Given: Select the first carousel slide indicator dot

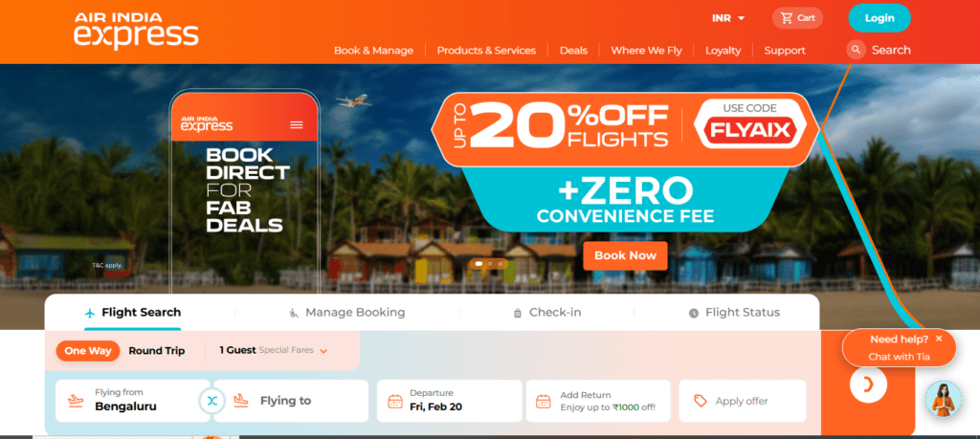Looking at the screenshot, I should (479, 264).
